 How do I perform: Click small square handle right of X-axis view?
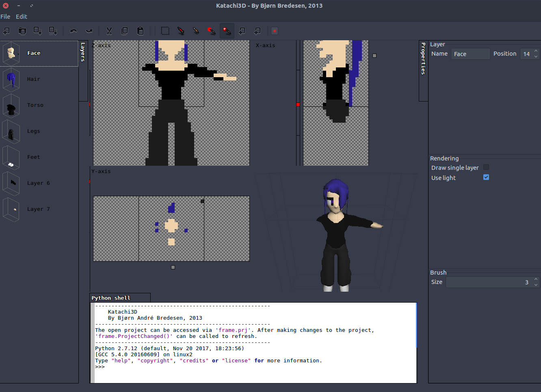click(x=374, y=56)
